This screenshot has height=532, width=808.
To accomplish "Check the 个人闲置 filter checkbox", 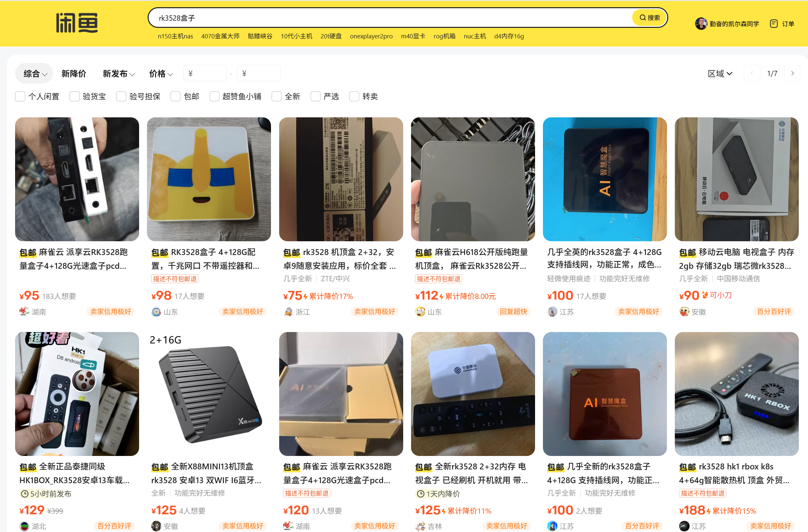I will pyautogui.click(x=20, y=96).
